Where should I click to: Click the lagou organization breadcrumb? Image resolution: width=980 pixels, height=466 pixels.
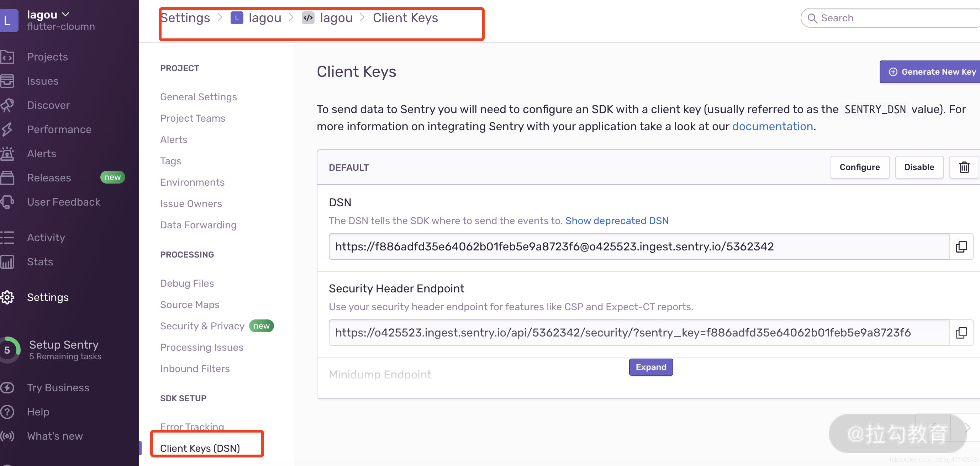265,18
